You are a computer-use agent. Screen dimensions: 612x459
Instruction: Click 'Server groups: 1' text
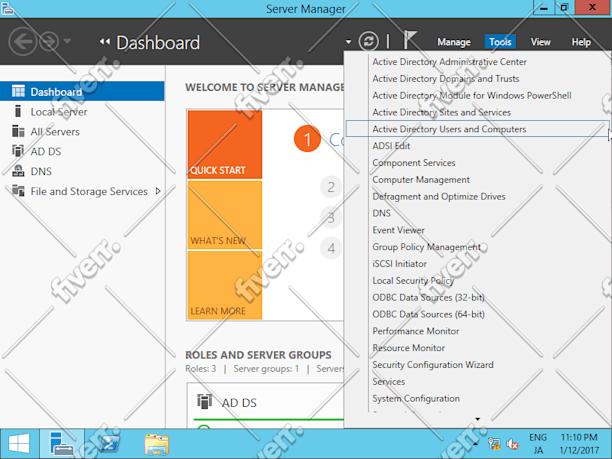coord(266,368)
